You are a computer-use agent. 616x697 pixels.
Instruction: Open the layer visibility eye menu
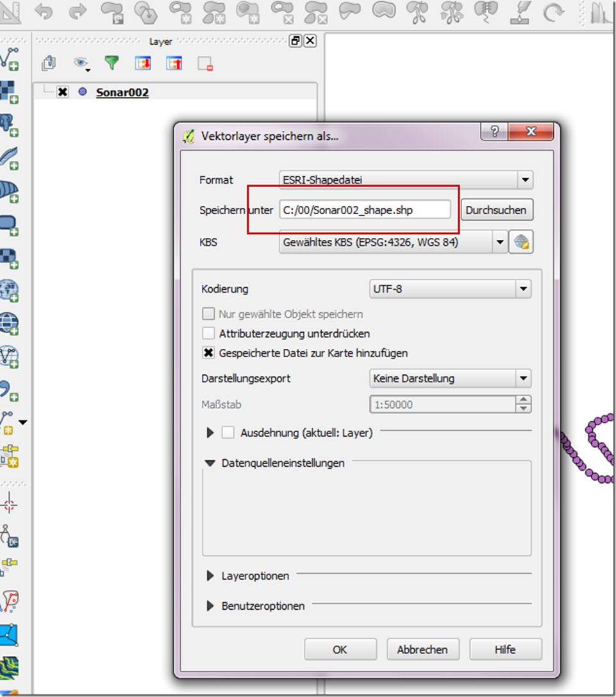(x=81, y=63)
